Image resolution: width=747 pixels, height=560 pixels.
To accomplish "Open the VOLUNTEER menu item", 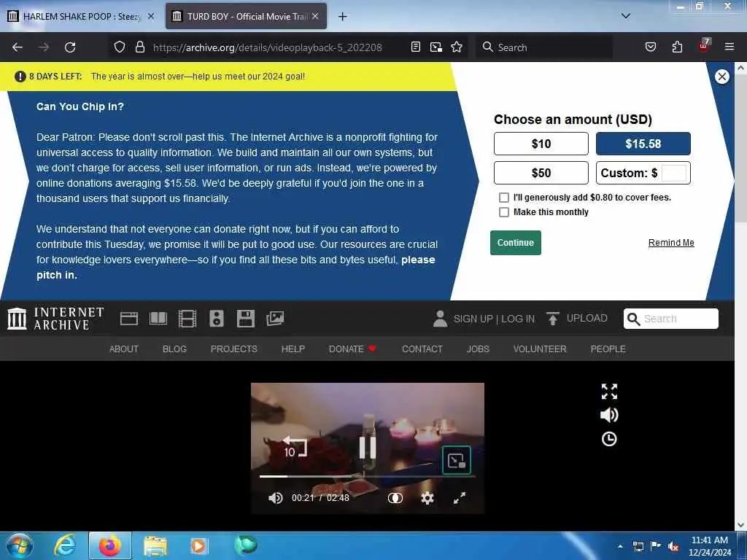I will pyautogui.click(x=540, y=349).
